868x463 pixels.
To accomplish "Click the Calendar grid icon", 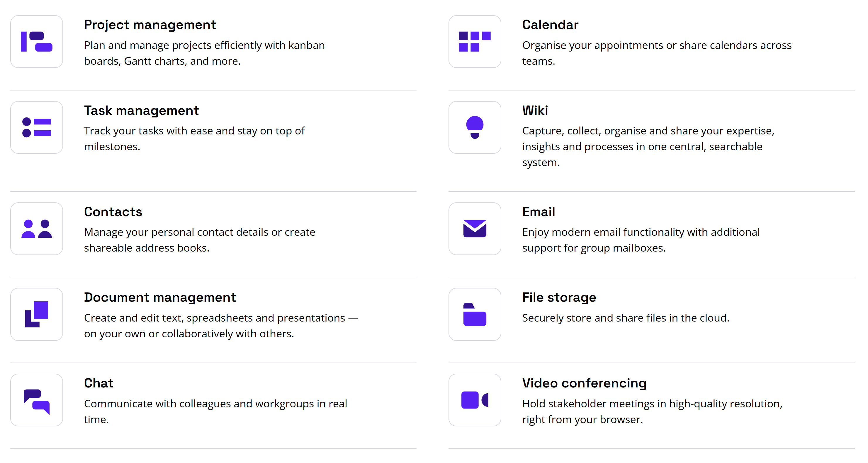I will [x=474, y=41].
